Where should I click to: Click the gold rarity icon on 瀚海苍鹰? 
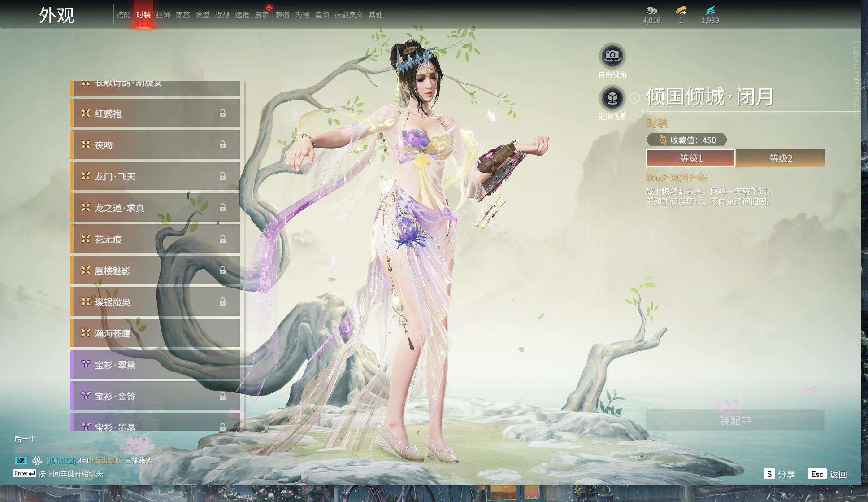click(x=86, y=333)
